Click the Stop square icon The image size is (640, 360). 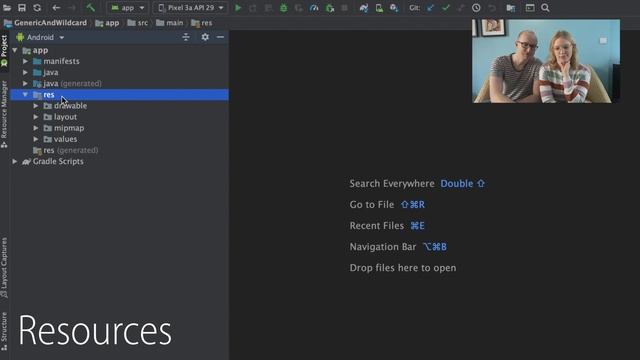click(345, 8)
